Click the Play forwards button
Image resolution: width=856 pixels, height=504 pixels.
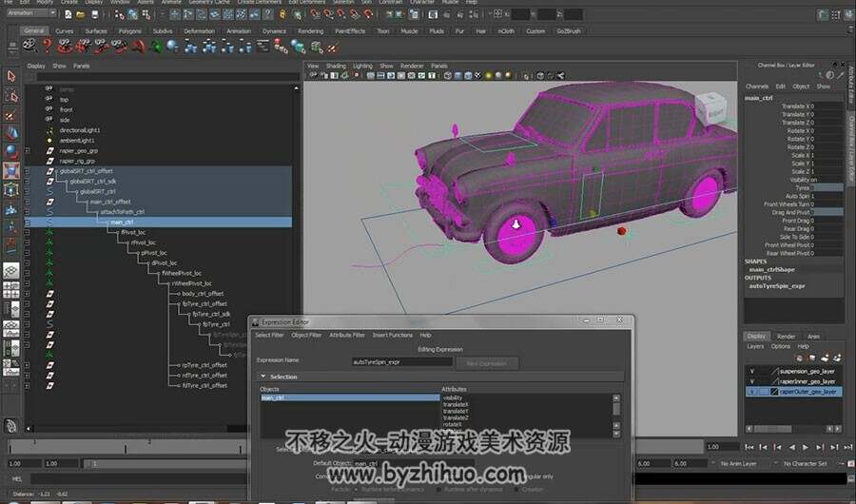pyautogui.click(x=806, y=447)
